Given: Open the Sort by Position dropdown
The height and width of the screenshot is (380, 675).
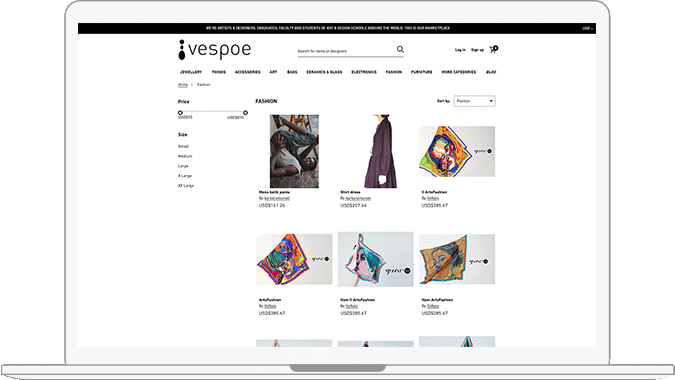Looking at the screenshot, I should (474, 101).
